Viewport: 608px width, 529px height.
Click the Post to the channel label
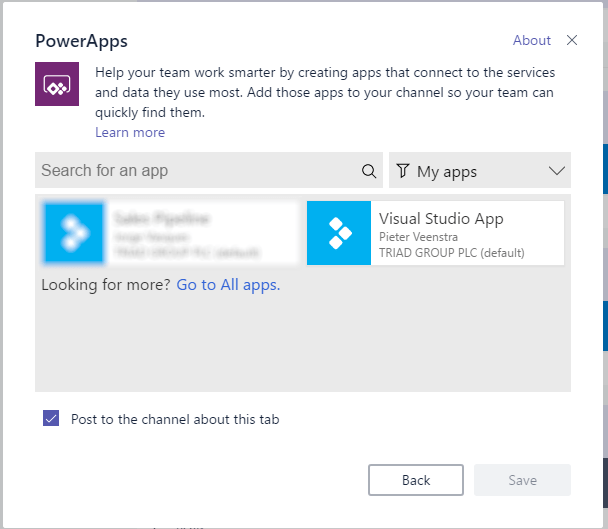click(175, 419)
